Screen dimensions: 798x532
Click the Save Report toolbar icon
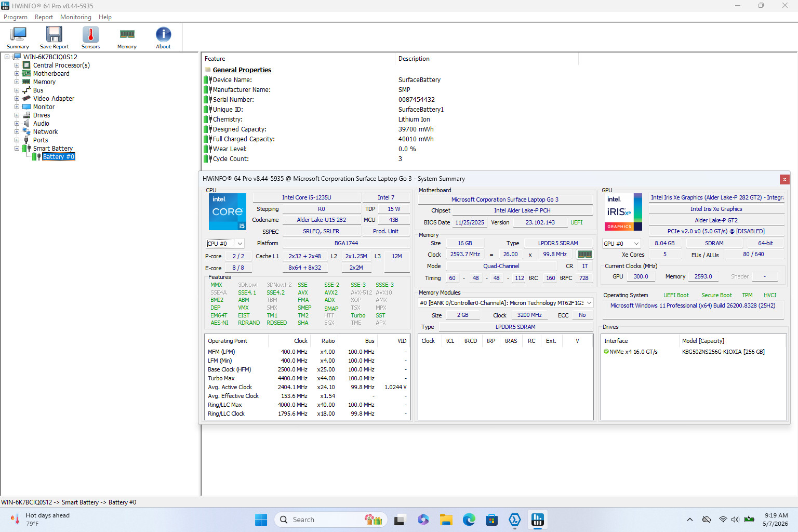tap(54, 37)
